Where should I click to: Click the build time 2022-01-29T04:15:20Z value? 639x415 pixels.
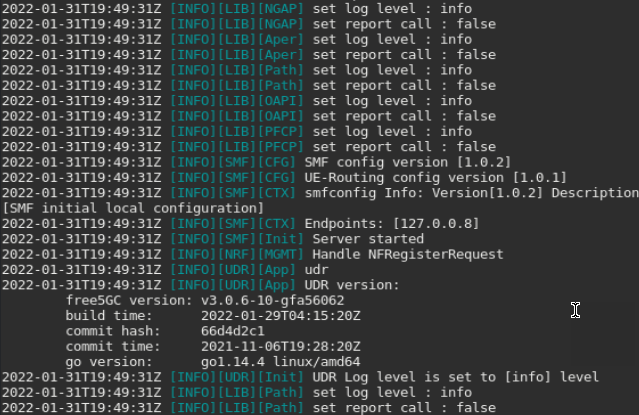[x=281, y=316]
